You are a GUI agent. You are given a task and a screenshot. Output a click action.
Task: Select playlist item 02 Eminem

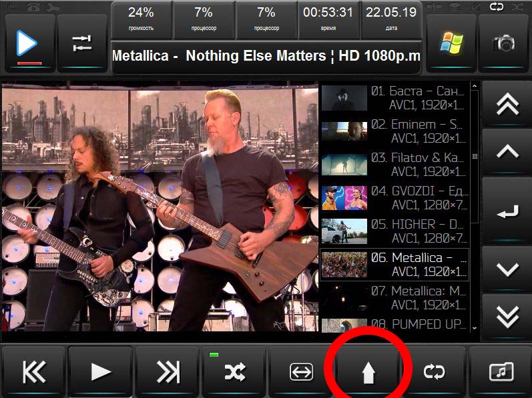394,131
